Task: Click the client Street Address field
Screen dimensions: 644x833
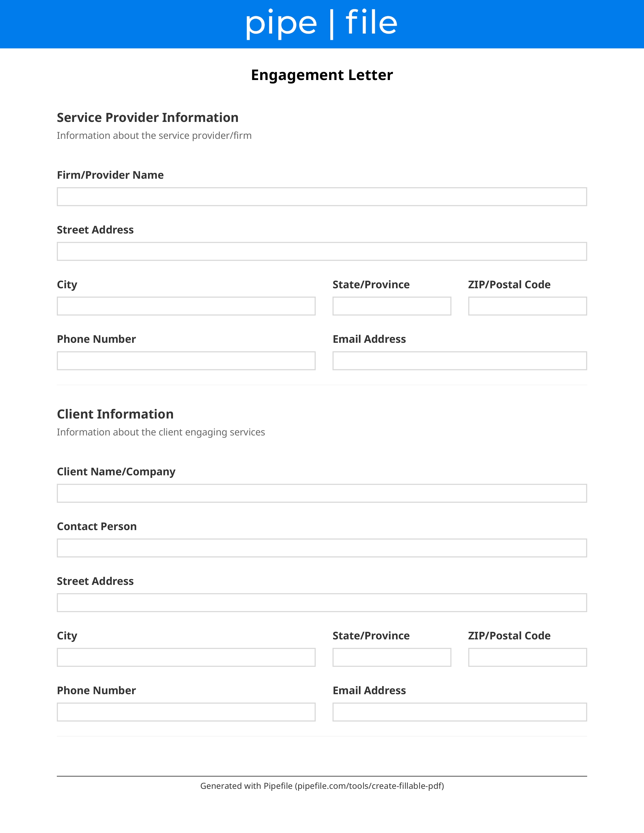Action: coord(321,603)
